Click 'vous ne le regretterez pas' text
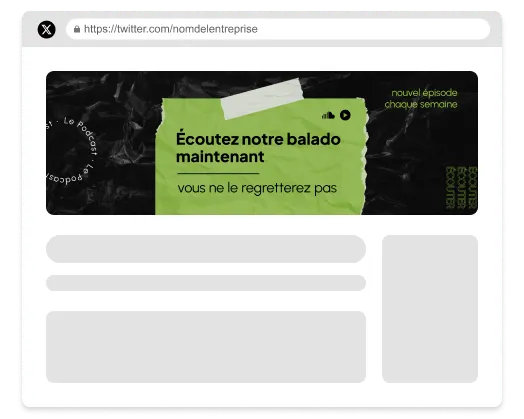 (257, 188)
